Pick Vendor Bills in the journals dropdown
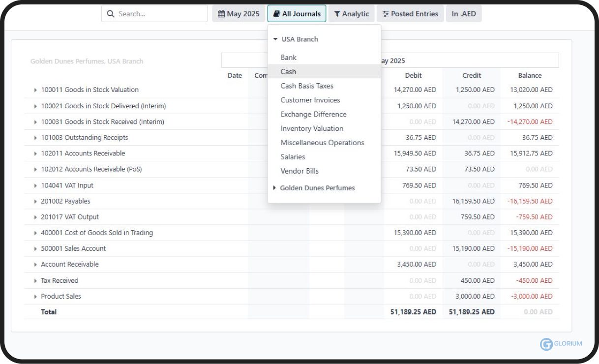The height and width of the screenshot is (364, 599). [299, 171]
